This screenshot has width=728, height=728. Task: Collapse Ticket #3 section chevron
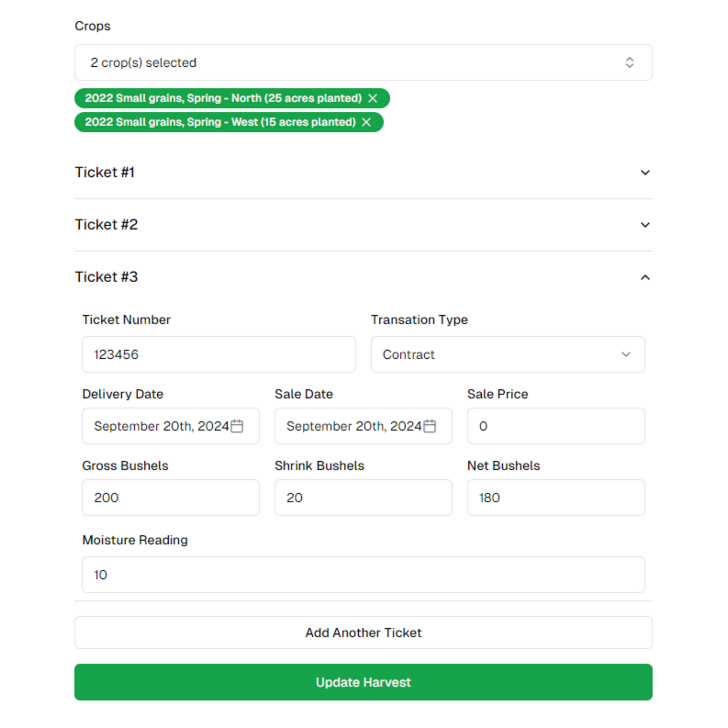(645, 277)
